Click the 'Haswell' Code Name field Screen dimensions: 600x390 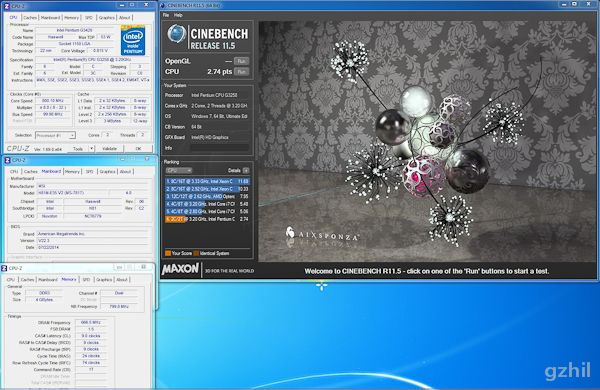55,37
